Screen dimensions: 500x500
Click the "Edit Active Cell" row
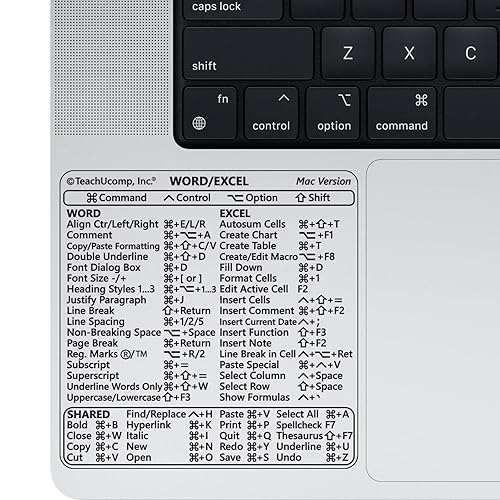pos(264,289)
